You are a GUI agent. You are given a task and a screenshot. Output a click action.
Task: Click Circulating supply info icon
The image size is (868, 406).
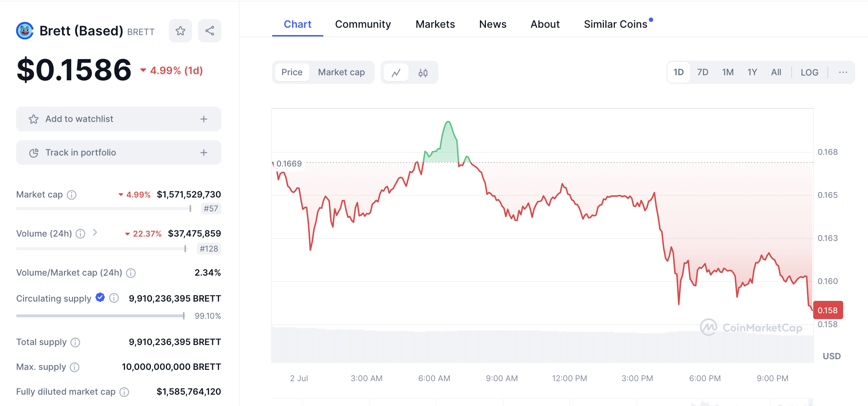[114, 298]
